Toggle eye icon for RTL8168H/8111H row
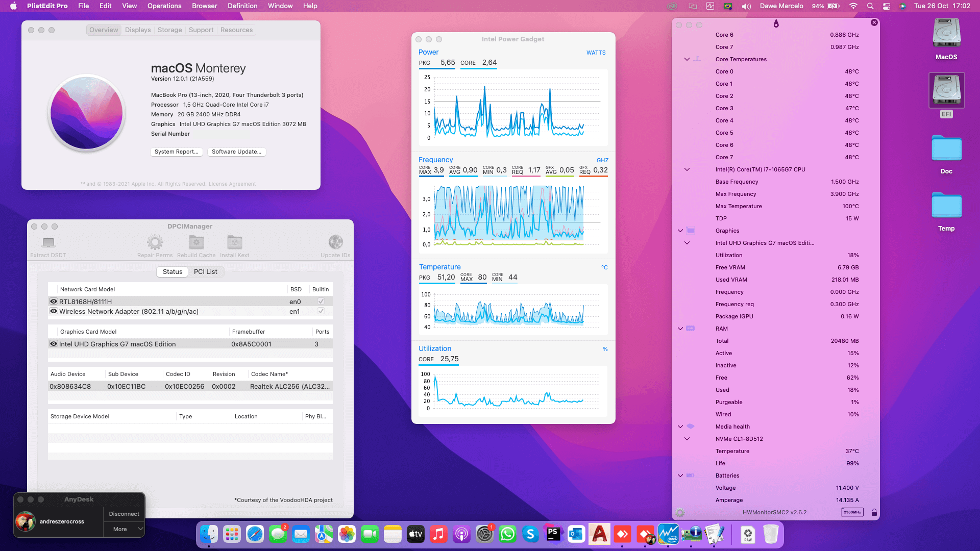Image resolution: width=980 pixels, height=551 pixels. click(53, 302)
